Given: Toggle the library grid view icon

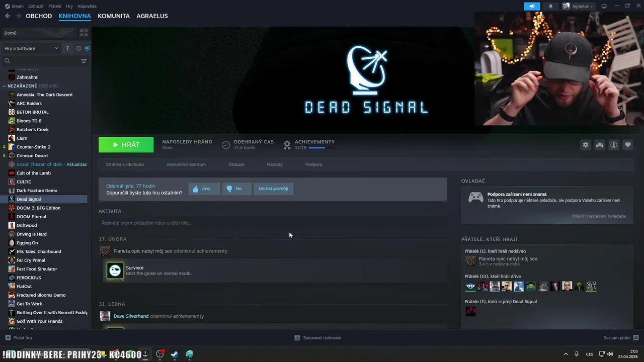Looking at the screenshot, I should tap(84, 33).
